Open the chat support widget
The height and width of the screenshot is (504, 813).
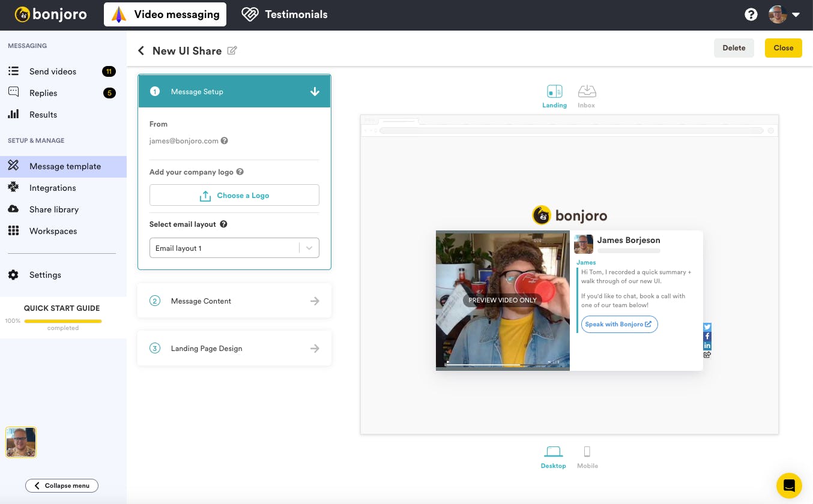coord(789,485)
